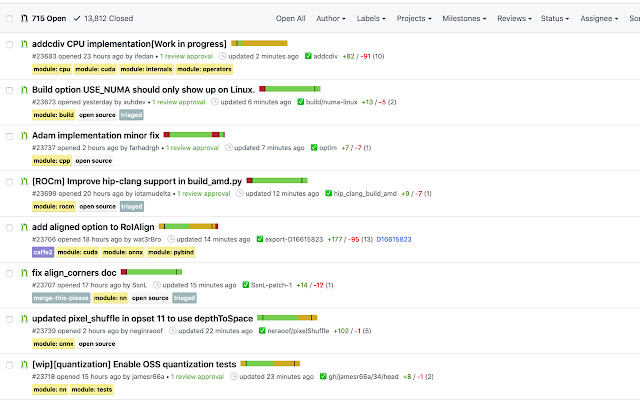Check the box for ROCm hip-clang support PR
Screen dimensions: 640x400
point(9,182)
